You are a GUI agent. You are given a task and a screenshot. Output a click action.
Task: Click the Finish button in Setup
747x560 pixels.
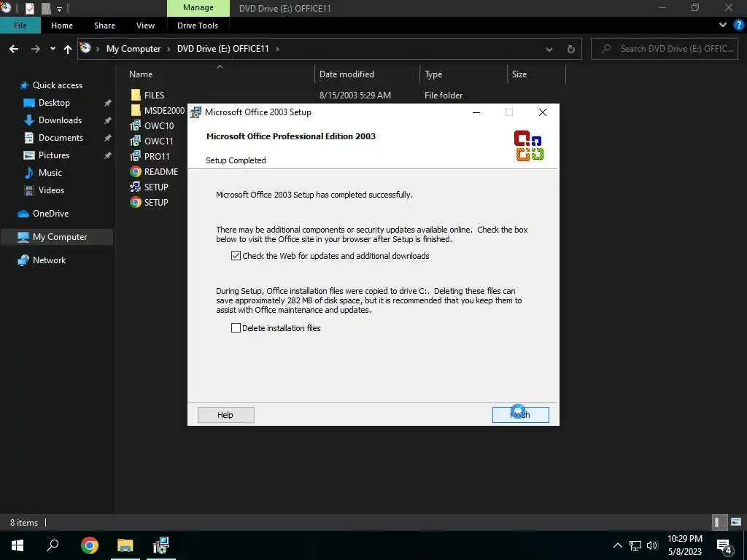520,414
